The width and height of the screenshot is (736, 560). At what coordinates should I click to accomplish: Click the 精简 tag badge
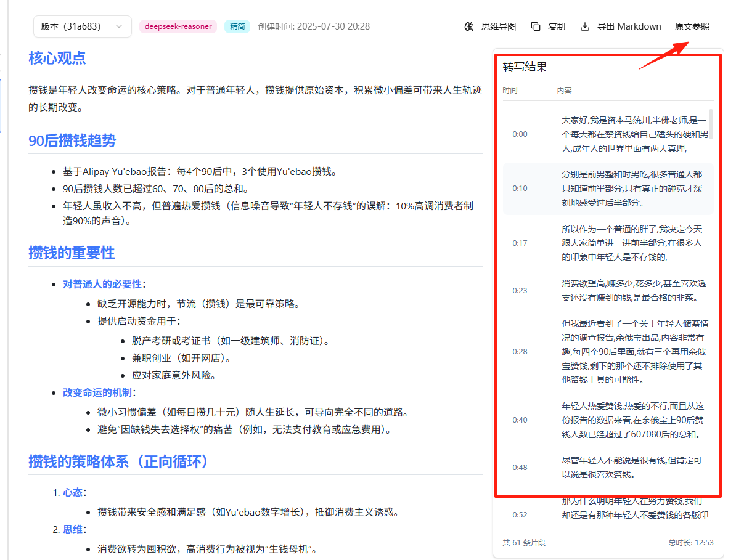pos(237,26)
